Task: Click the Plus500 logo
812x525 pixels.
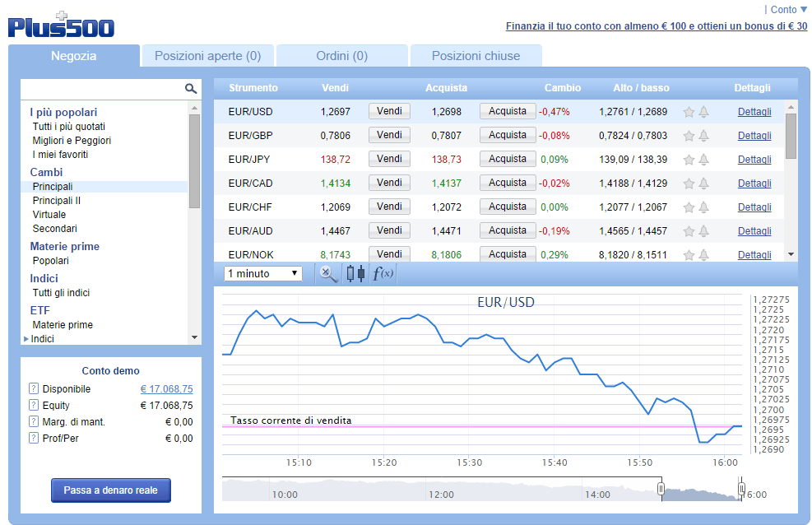Action: pyautogui.click(x=61, y=25)
